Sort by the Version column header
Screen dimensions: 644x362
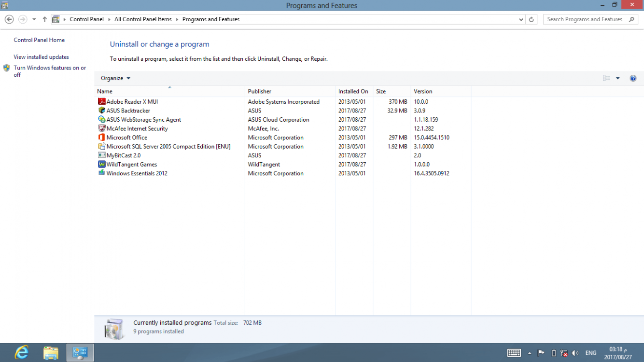coord(441,91)
